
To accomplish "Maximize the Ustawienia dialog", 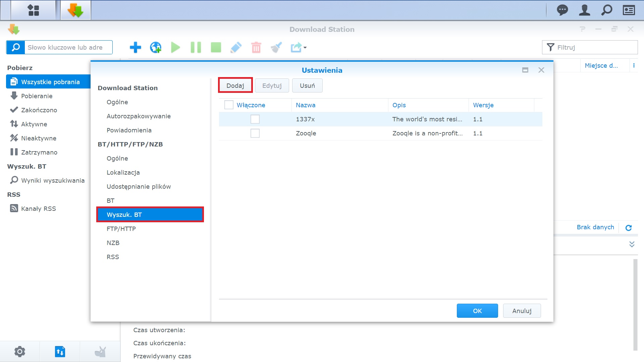I will tap(525, 70).
